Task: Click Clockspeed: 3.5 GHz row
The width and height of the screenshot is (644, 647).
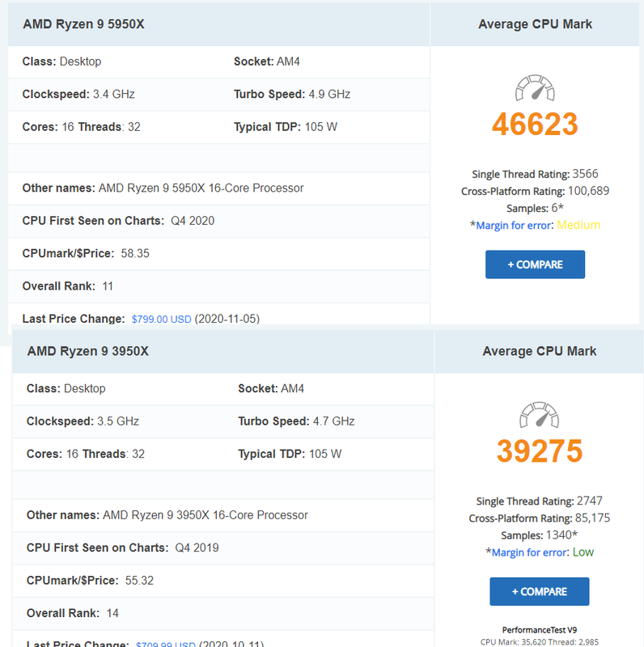Action: [x=83, y=421]
